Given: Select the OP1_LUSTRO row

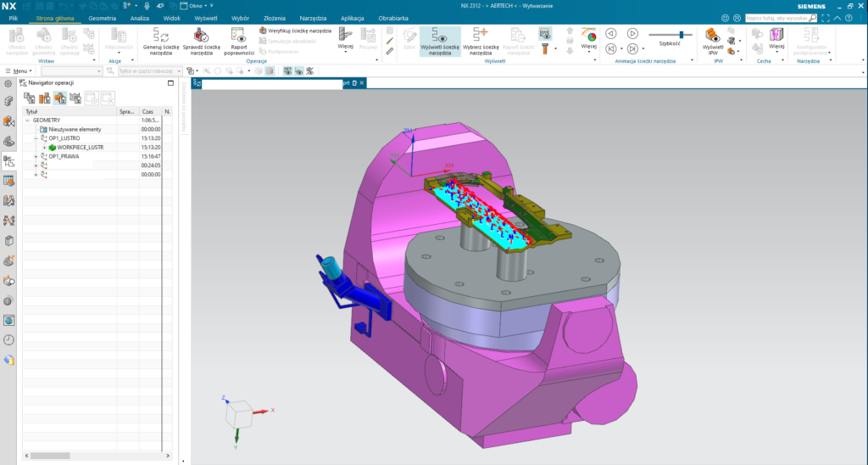Looking at the screenshot, I should [92, 138].
